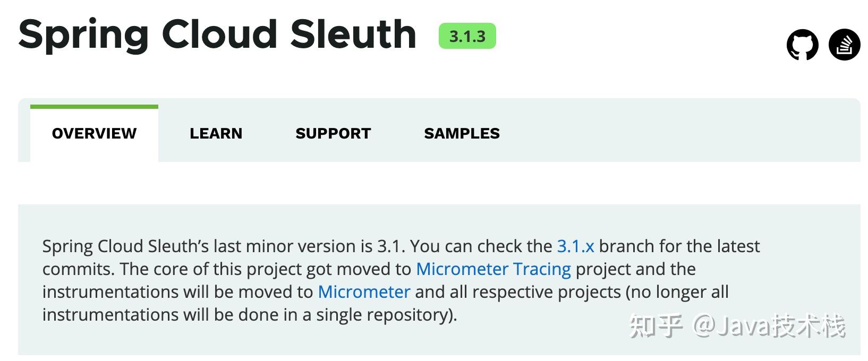Viewport: 868px width, 361px height.
Task: Open the Micrometer Tracing link
Action: coord(493,269)
